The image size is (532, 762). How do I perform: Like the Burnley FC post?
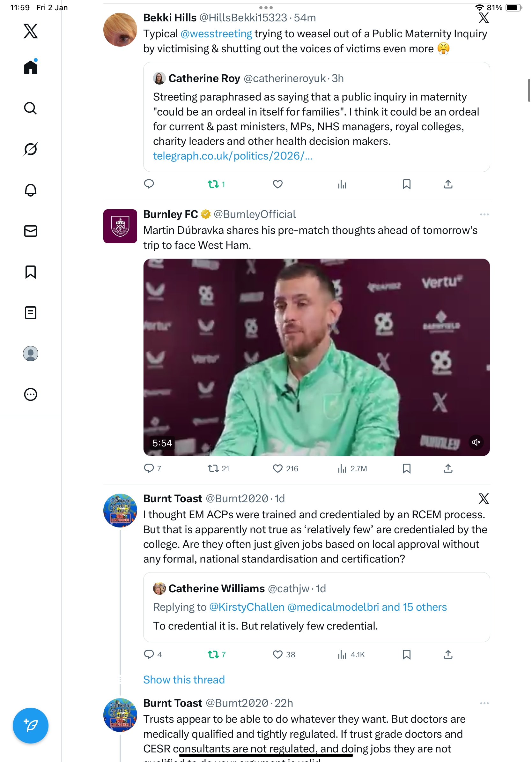click(277, 468)
